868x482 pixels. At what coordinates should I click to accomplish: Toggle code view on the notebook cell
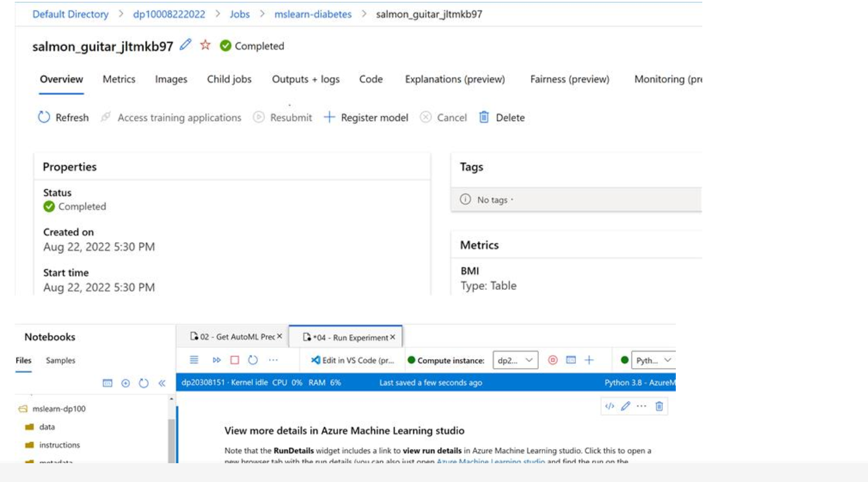coord(609,406)
